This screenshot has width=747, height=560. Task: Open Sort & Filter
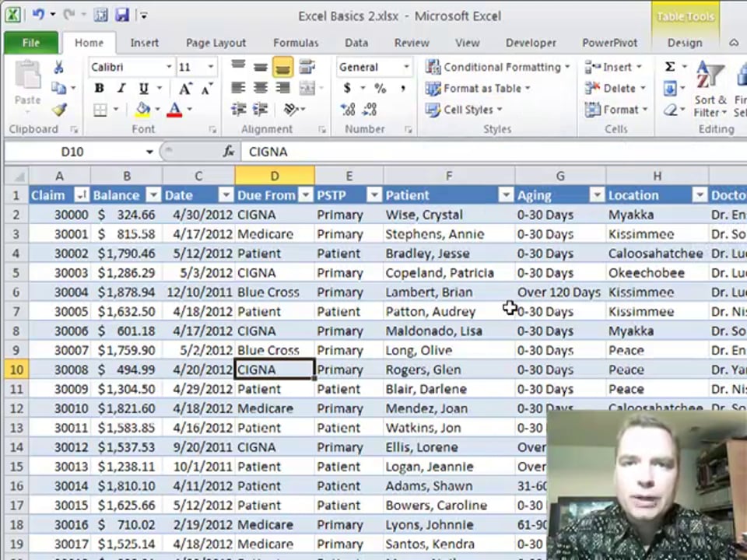710,89
